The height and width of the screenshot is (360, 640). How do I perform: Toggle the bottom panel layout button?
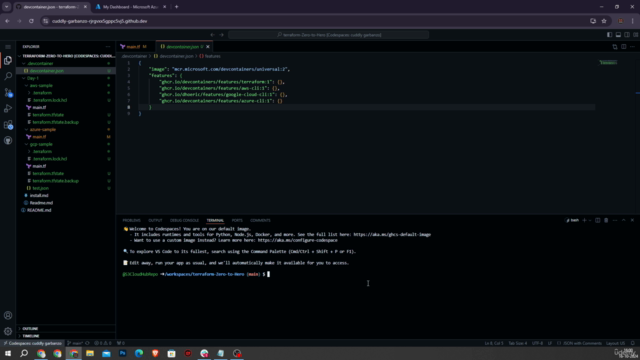click(618, 35)
